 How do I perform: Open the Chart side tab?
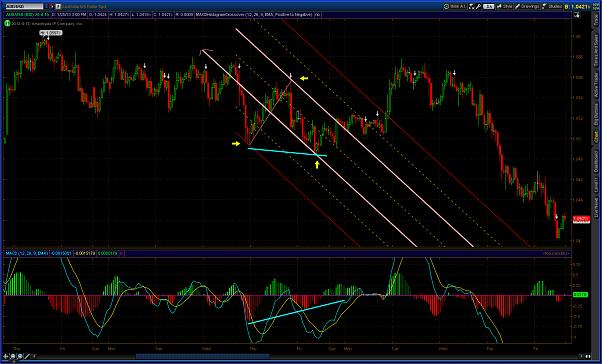coord(596,136)
